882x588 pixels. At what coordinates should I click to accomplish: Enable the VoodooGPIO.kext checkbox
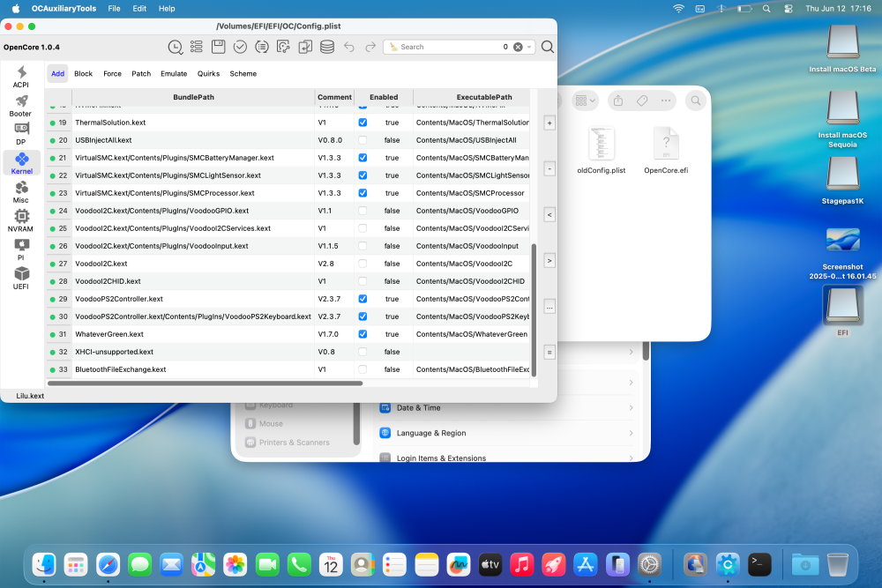(x=363, y=211)
